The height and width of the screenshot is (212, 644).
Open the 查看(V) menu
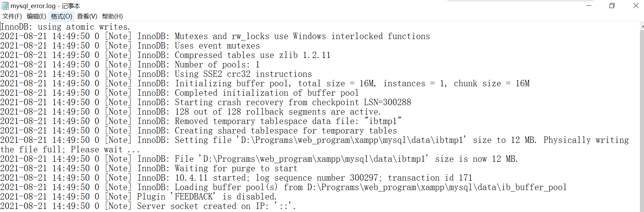click(x=86, y=16)
